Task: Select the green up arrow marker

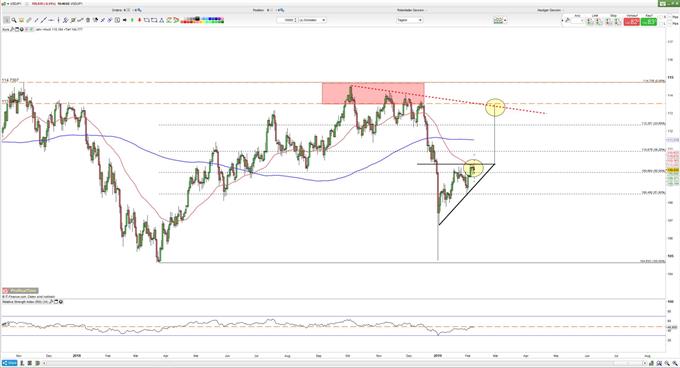Action: 132,20
